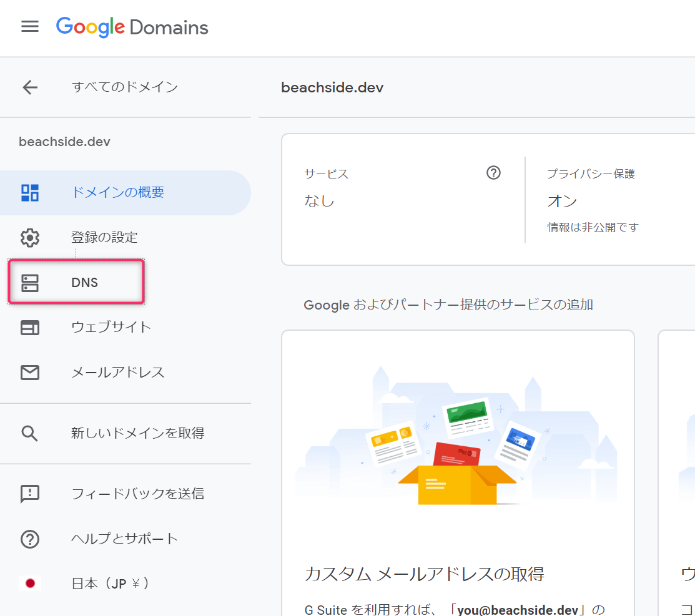This screenshot has width=695, height=616.
Task: Click the domain overview dashboard icon
Action: [x=30, y=193]
